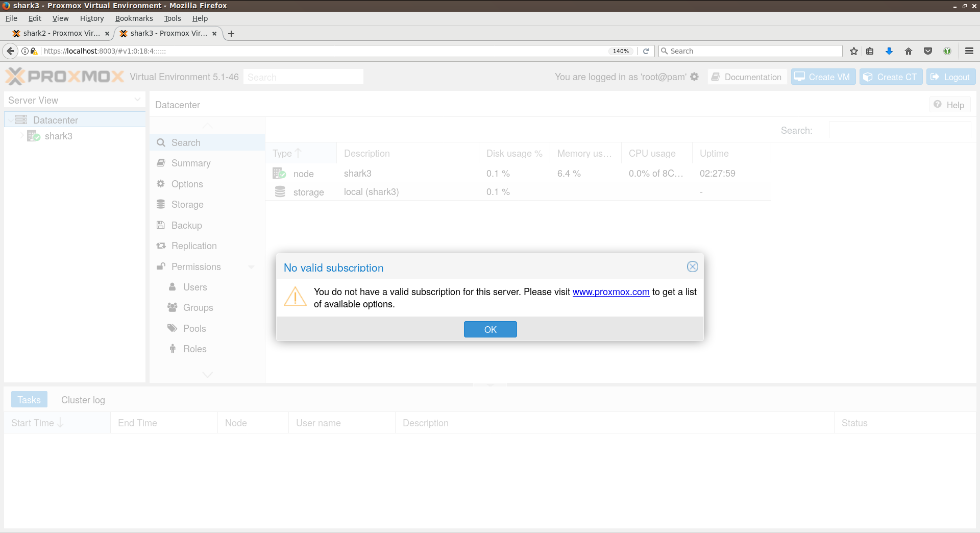The height and width of the screenshot is (533, 980).
Task: Open the History menu
Action: coord(92,18)
